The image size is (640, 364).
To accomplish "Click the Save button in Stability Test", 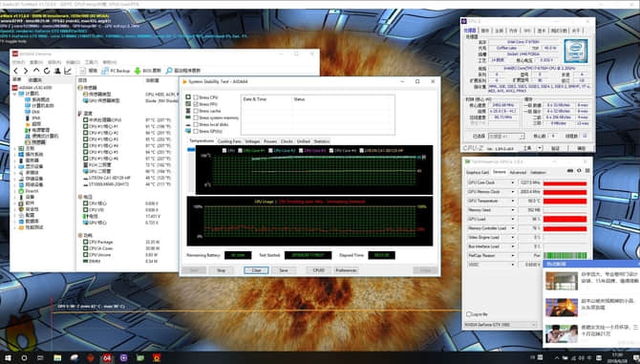I will coord(284,270).
